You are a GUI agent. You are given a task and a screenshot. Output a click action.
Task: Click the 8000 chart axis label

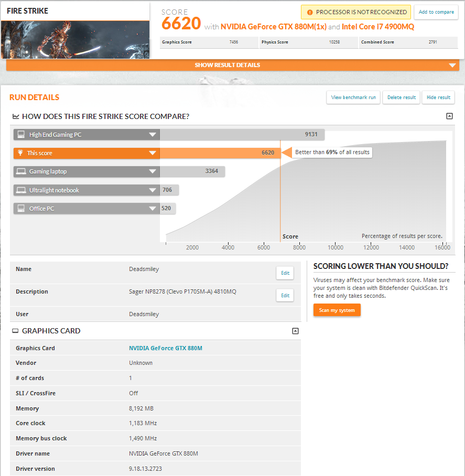point(299,247)
